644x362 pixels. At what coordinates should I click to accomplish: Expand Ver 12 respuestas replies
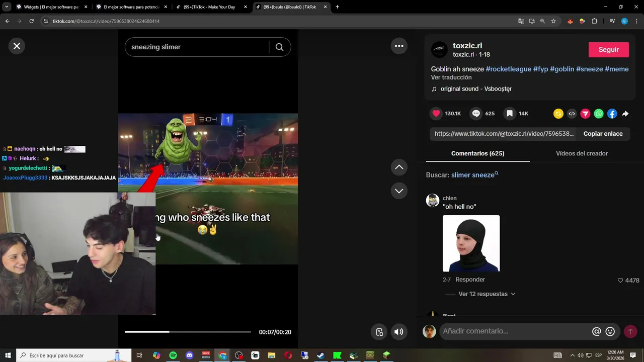[x=487, y=294]
